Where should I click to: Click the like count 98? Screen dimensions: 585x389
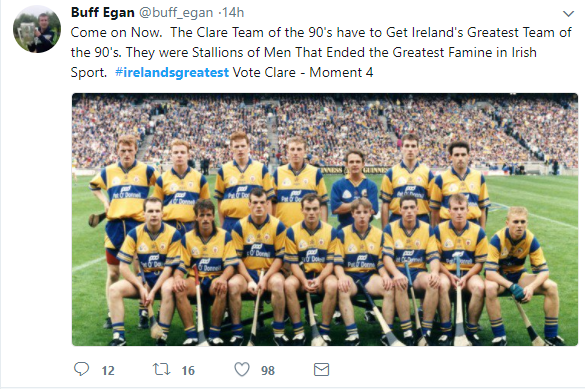click(268, 370)
